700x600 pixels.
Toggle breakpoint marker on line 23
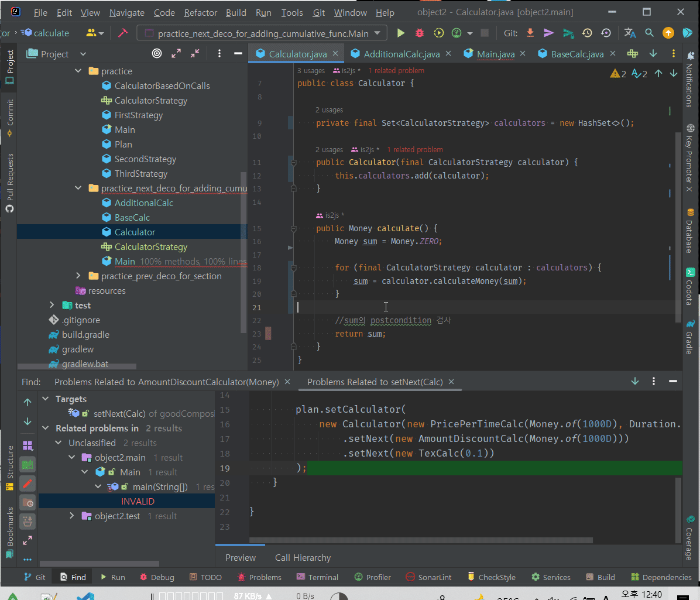pyautogui.click(x=269, y=334)
